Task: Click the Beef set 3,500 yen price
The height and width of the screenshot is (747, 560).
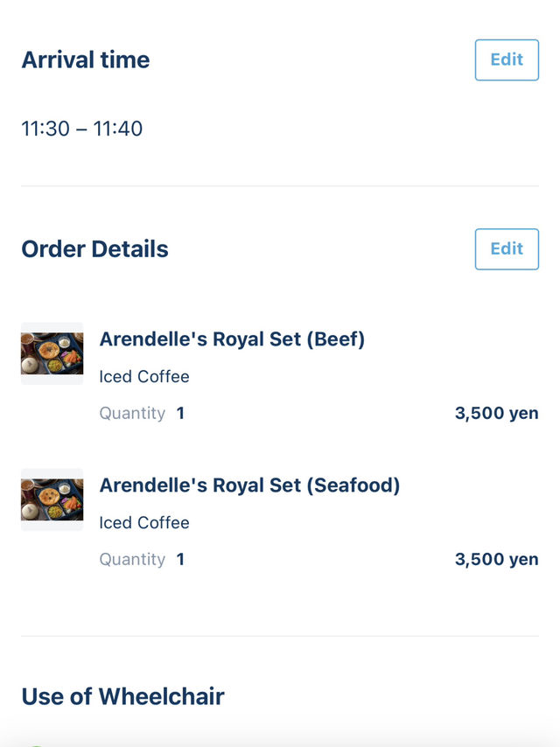Action: tap(497, 413)
